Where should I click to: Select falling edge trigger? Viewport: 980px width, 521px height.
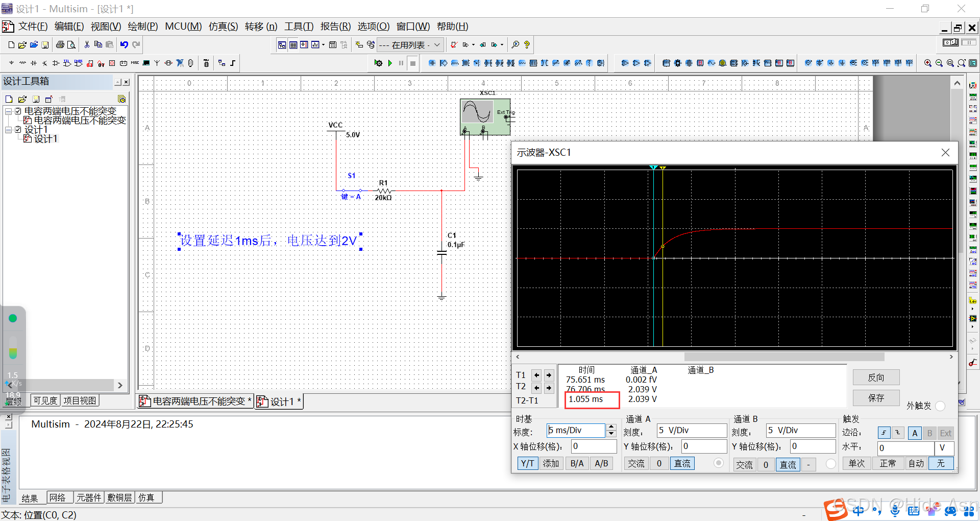click(898, 433)
